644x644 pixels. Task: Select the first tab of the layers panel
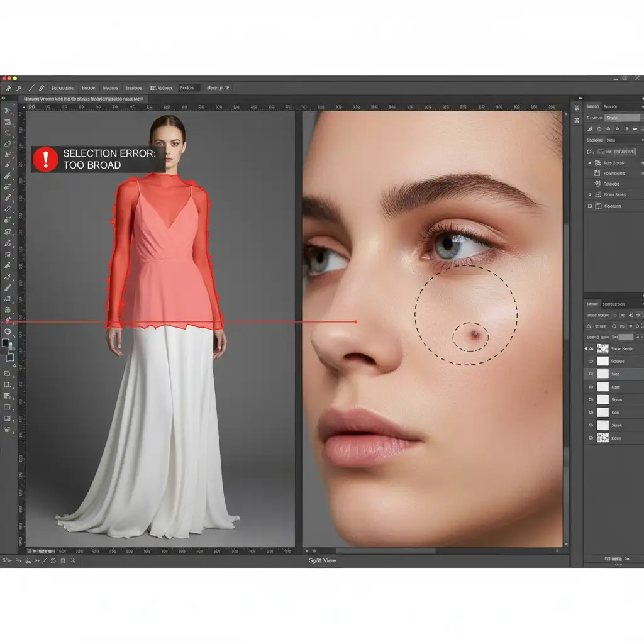594,304
